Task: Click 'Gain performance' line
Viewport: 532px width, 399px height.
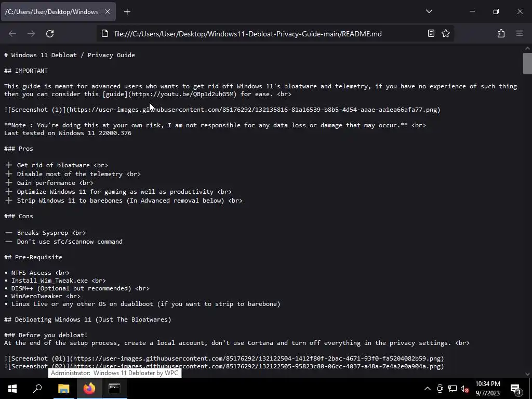Action: tap(49, 183)
